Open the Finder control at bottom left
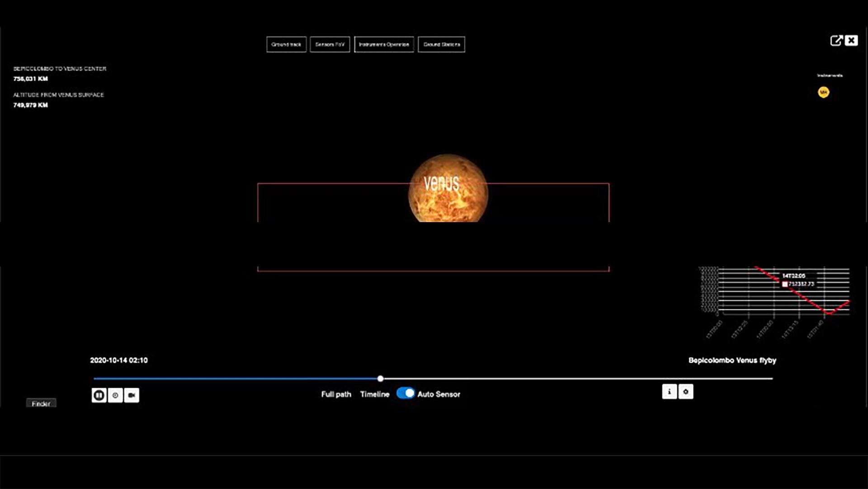 point(41,404)
